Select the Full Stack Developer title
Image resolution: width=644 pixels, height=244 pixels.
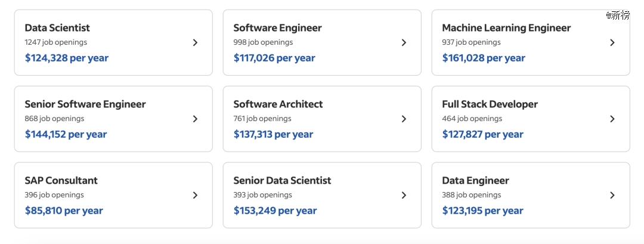pyautogui.click(x=490, y=104)
